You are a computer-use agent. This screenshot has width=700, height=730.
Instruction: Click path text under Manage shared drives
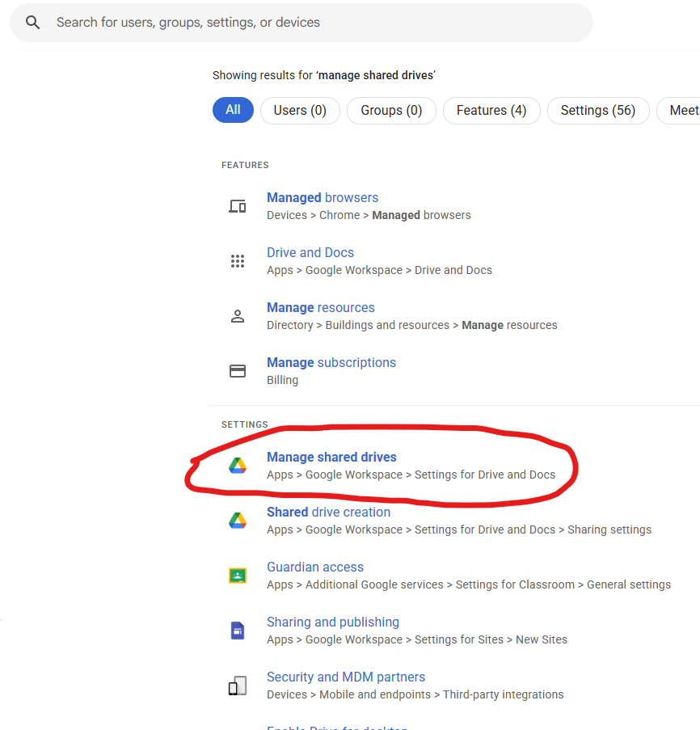tap(411, 475)
